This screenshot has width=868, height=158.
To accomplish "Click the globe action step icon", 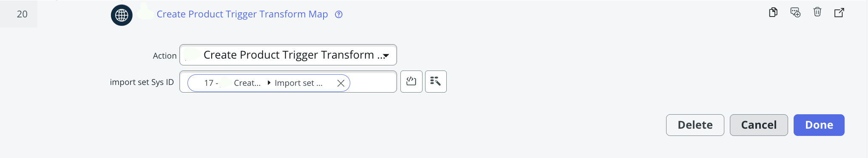I will 122,15.
